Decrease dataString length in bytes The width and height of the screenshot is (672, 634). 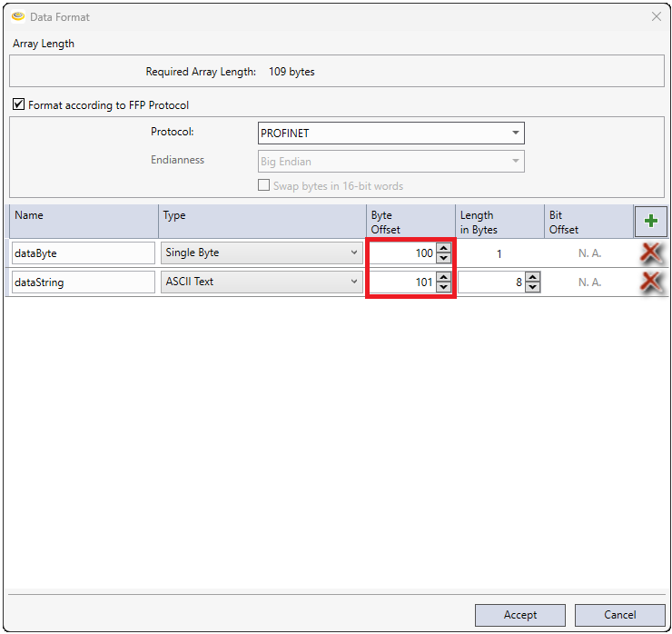[532, 288]
